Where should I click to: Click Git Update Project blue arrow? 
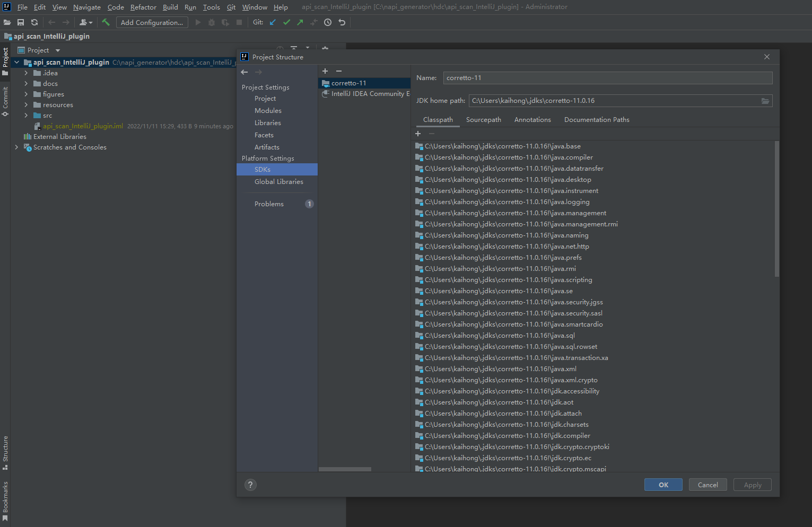pyautogui.click(x=273, y=22)
